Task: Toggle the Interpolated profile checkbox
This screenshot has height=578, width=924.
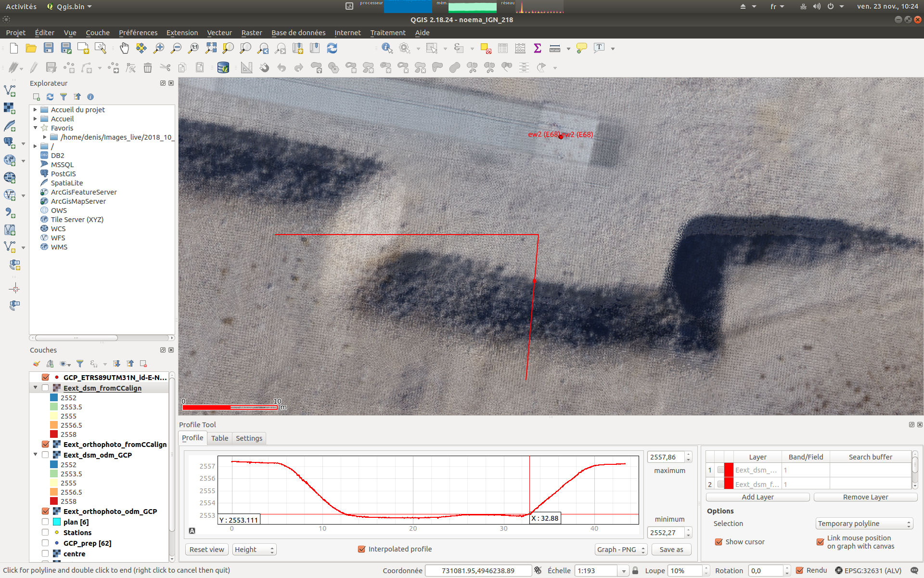Action: [x=361, y=549]
